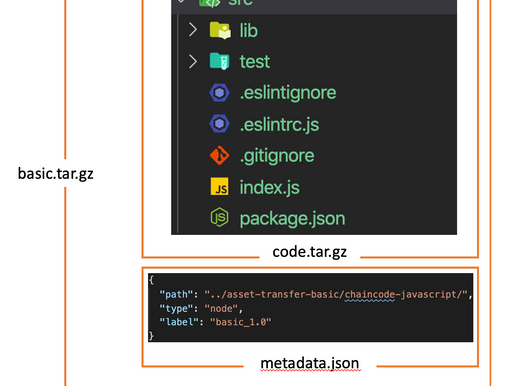Viewport: 514px width, 386px height.
Task: Click the metadata.json label
Action: [310, 363]
